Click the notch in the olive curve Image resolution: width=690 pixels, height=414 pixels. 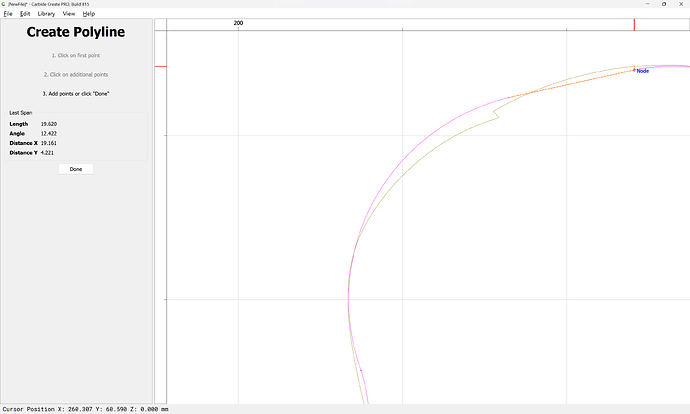(496, 117)
